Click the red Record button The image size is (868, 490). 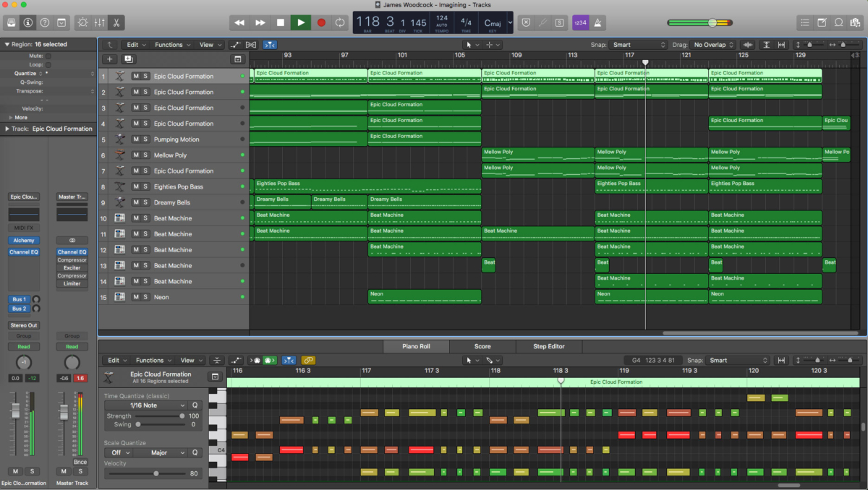point(321,22)
